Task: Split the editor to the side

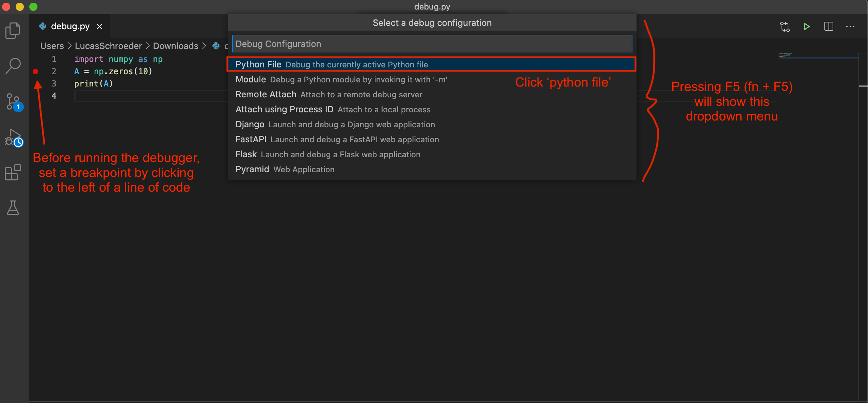Action: tap(829, 27)
